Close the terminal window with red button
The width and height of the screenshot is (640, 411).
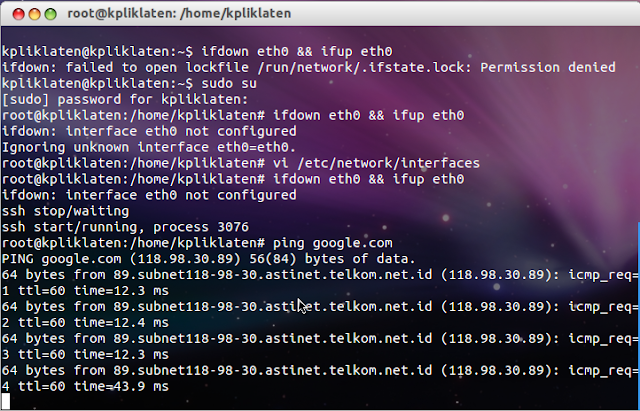click(x=18, y=14)
